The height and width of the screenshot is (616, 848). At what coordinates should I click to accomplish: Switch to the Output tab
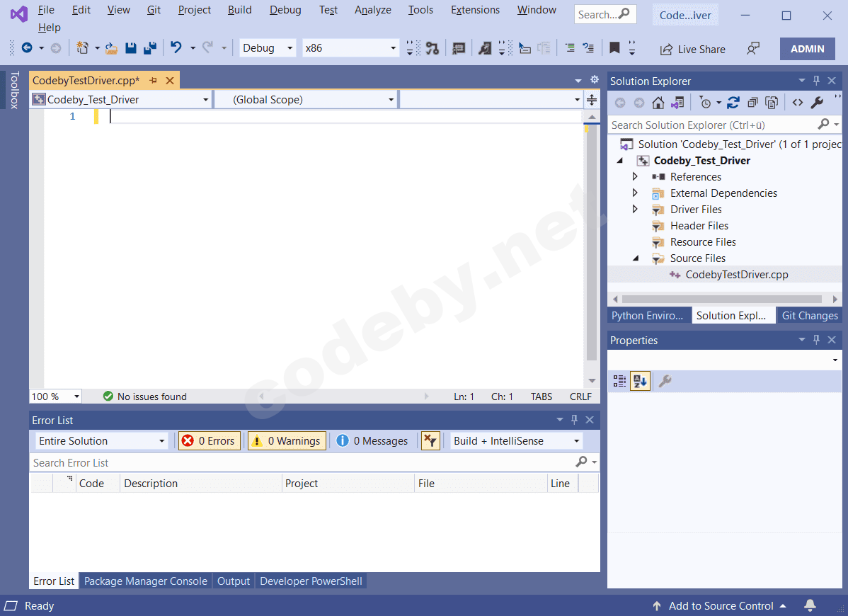[233, 581]
